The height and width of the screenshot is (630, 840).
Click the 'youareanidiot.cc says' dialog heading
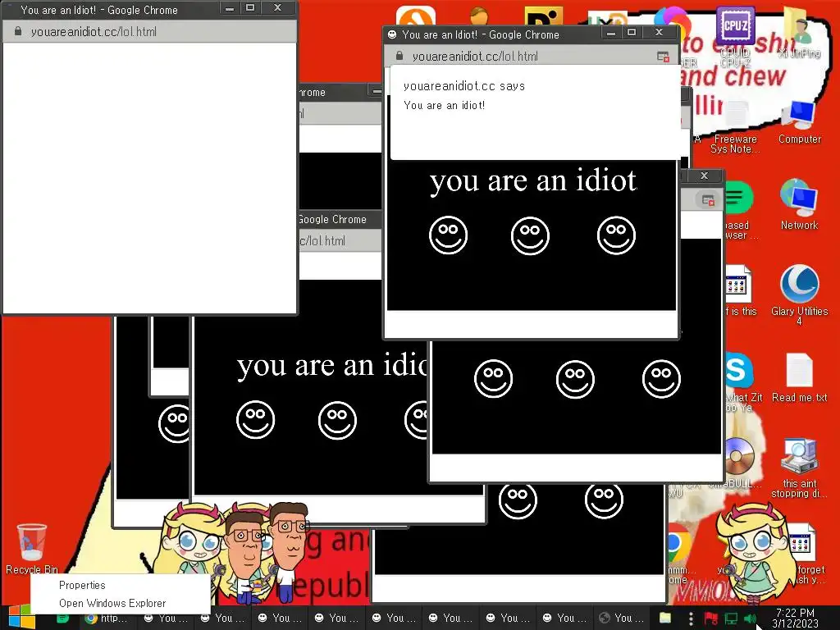(x=464, y=86)
